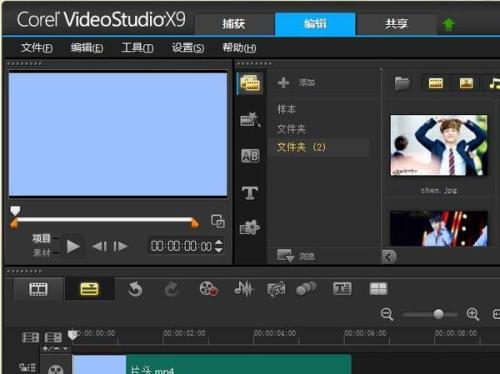Open the 文件(F) menu
This screenshot has height=374, width=500.
pyautogui.click(x=36, y=48)
